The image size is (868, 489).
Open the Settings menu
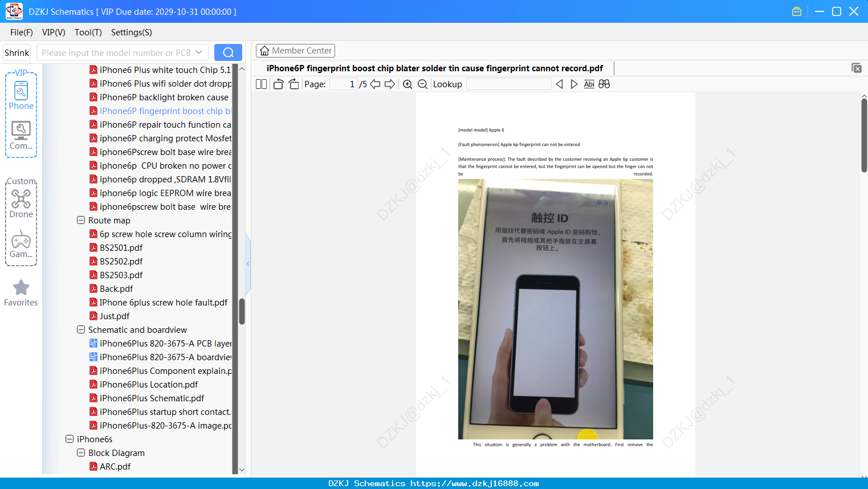[132, 32]
